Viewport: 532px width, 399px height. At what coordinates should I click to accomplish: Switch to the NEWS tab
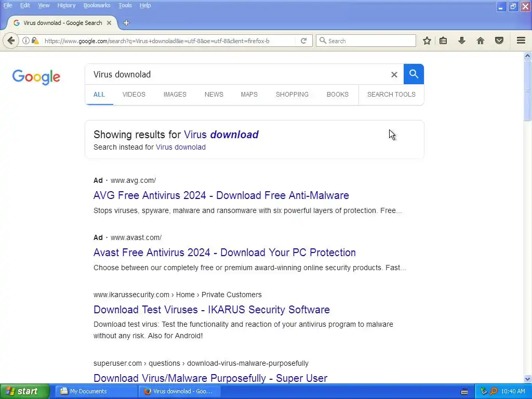pyautogui.click(x=214, y=95)
